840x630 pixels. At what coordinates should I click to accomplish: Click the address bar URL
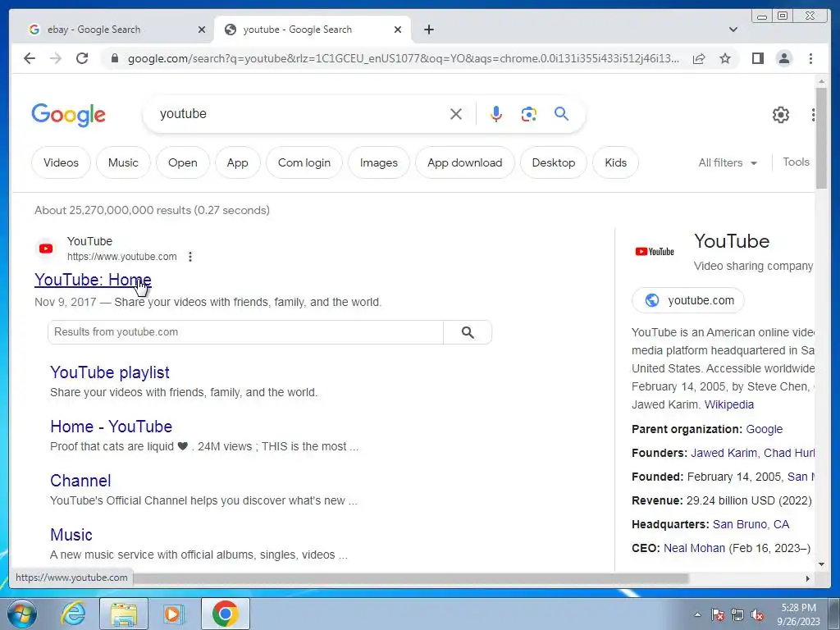click(x=403, y=58)
